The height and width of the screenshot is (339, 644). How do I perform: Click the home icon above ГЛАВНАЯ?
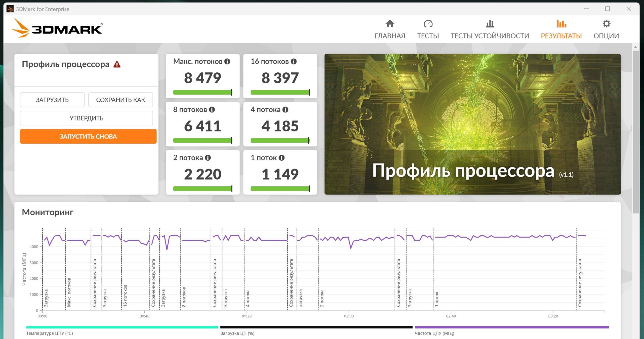390,24
